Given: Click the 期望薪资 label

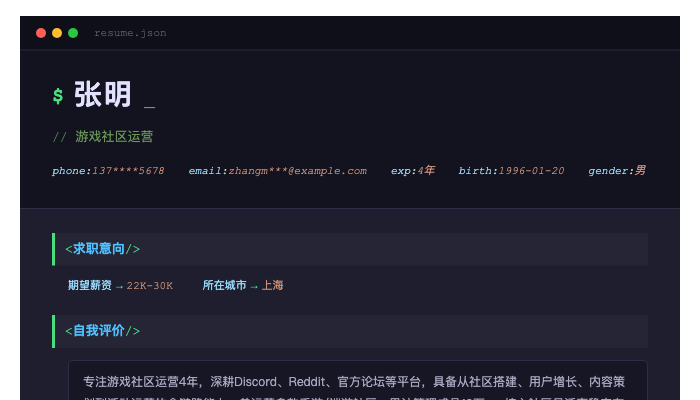Looking at the screenshot, I should tap(90, 285).
